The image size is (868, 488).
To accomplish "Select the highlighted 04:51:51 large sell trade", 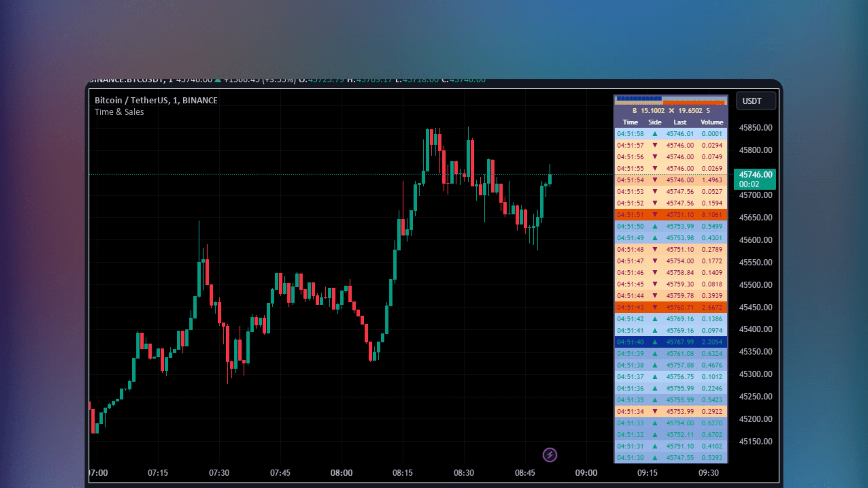I will (x=671, y=214).
